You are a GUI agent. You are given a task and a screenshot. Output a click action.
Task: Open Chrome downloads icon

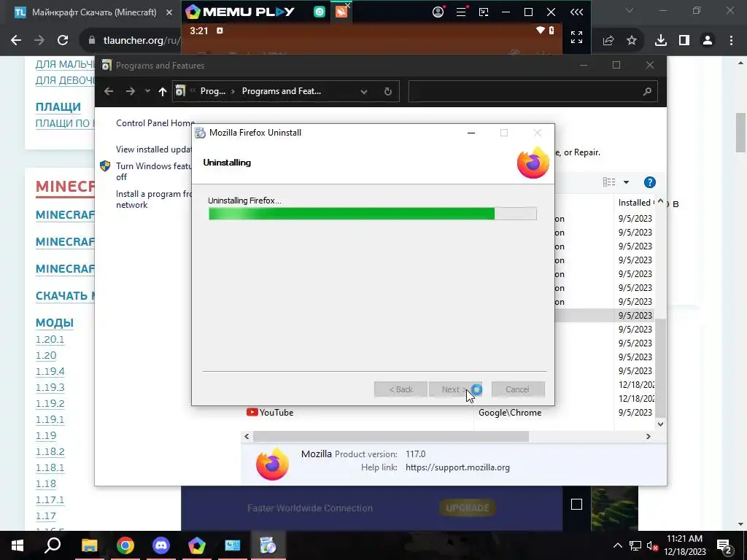(660, 41)
